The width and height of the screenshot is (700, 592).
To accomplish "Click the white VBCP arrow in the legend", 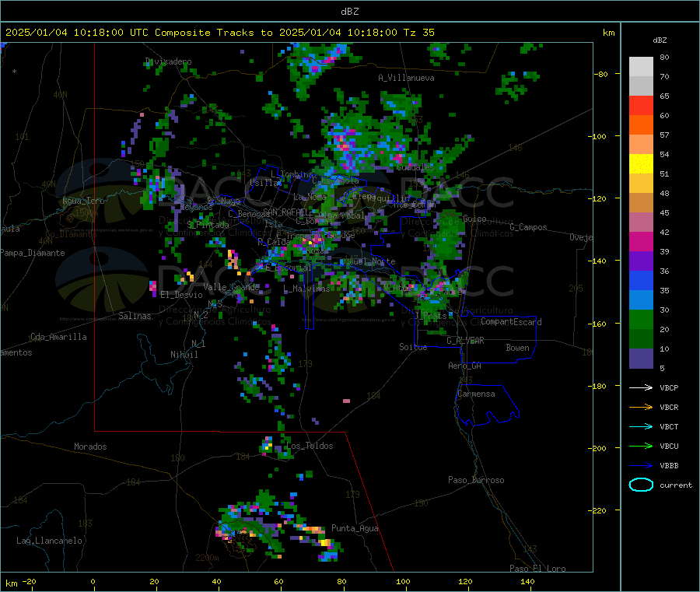I will (641, 387).
